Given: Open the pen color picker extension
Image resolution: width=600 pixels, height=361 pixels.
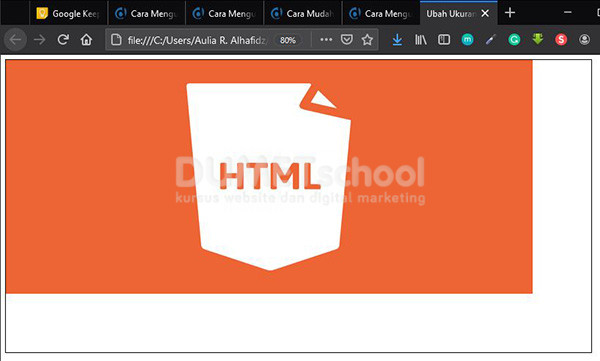Looking at the screenshot, I should coord(491,39).
